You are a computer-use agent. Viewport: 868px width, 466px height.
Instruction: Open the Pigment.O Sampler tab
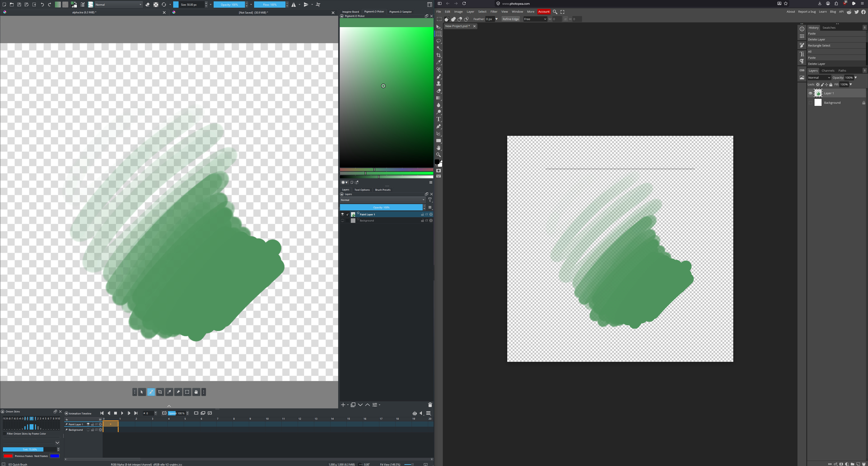pyautogui.click(x=401, y=12)
